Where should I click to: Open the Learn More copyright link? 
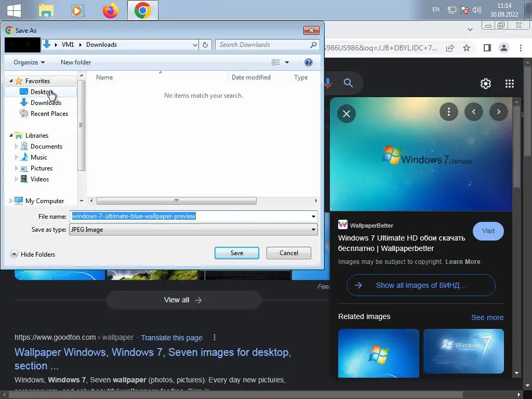pos(463,262)
